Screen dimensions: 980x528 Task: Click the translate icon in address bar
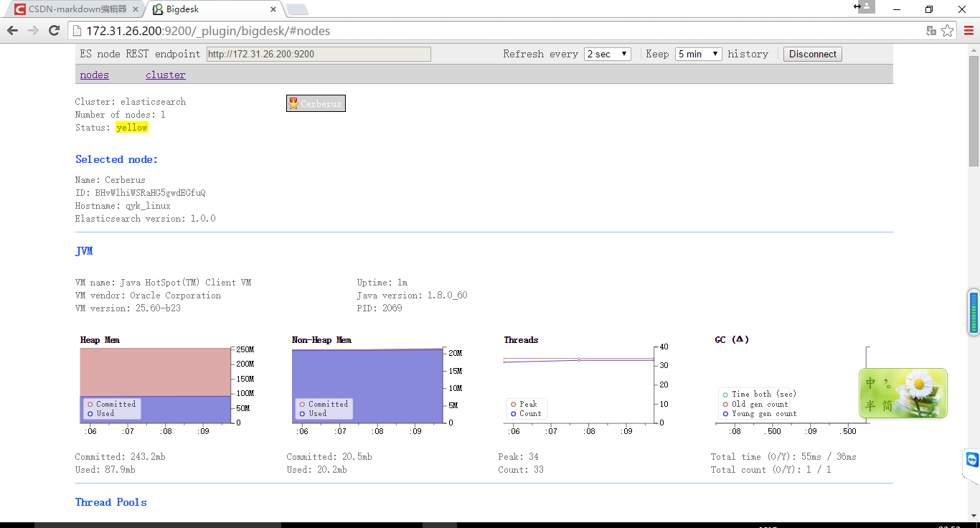[x=931, y=31]
